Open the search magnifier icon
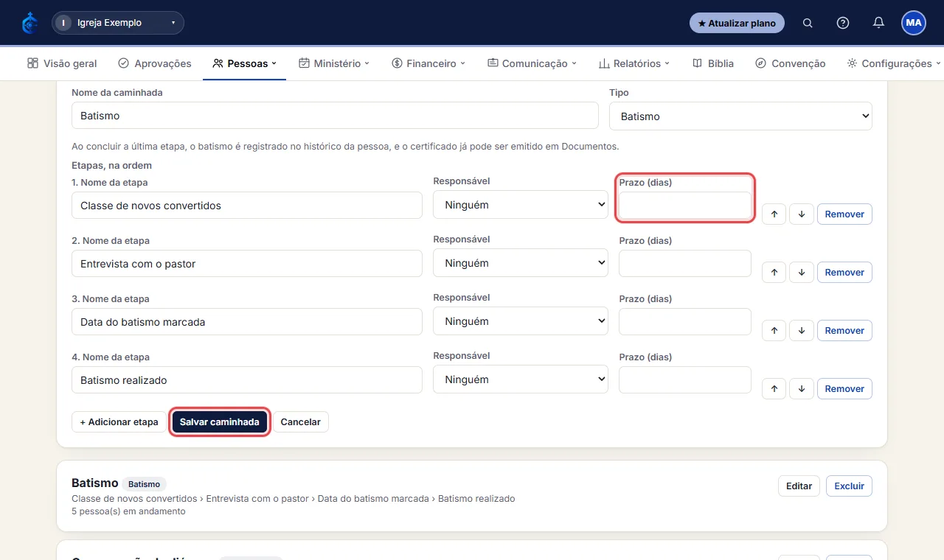This screenshot has height=560, width=944. pyautogui.click(x=808, y=23)
